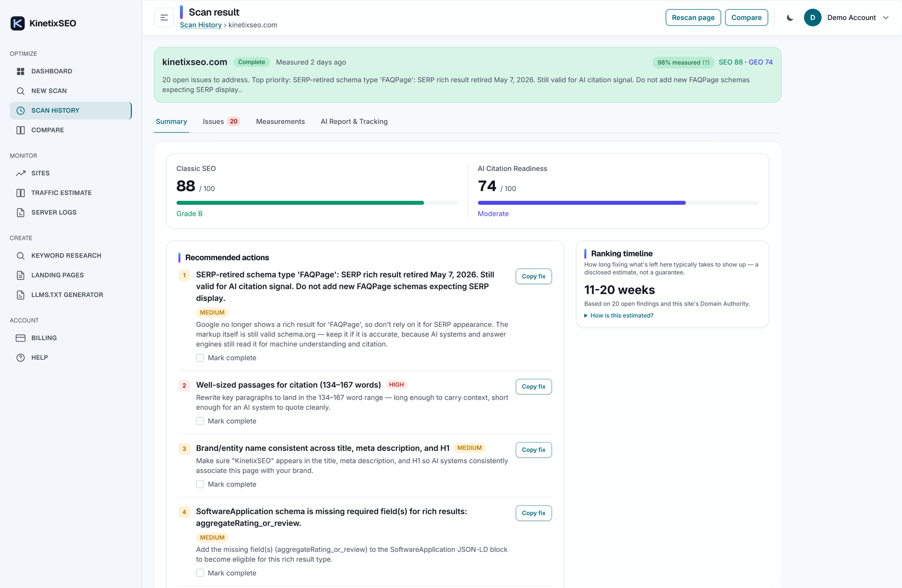This screenshot has width=902, height=588.
Task: Check Mark complete for well-sized passages action
Action: click(200, 421)
